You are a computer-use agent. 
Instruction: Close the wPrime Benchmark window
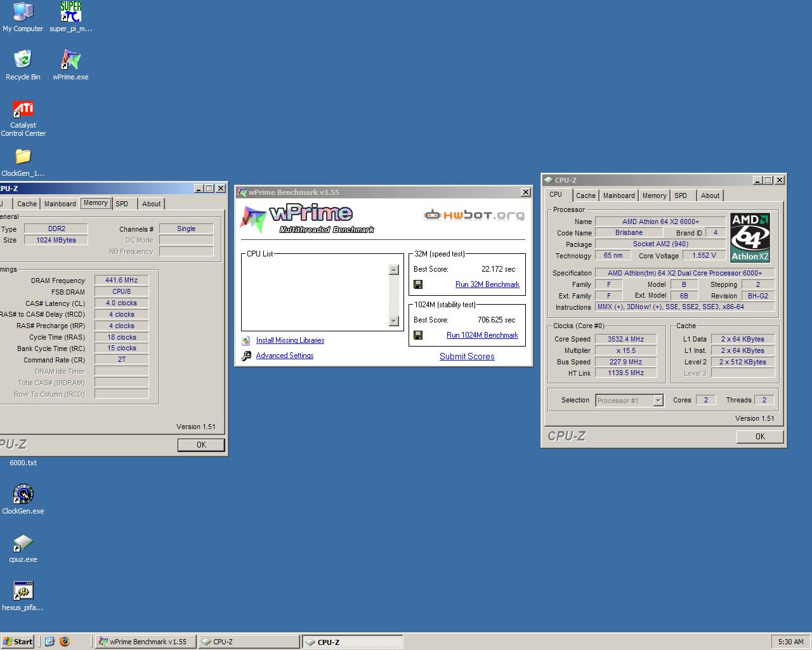coord(526,192)
